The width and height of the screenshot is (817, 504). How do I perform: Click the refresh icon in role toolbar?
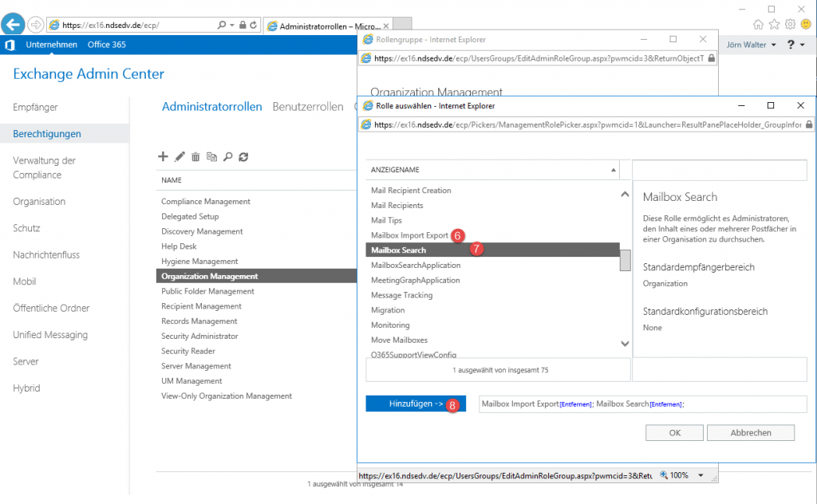pos(243,157)
